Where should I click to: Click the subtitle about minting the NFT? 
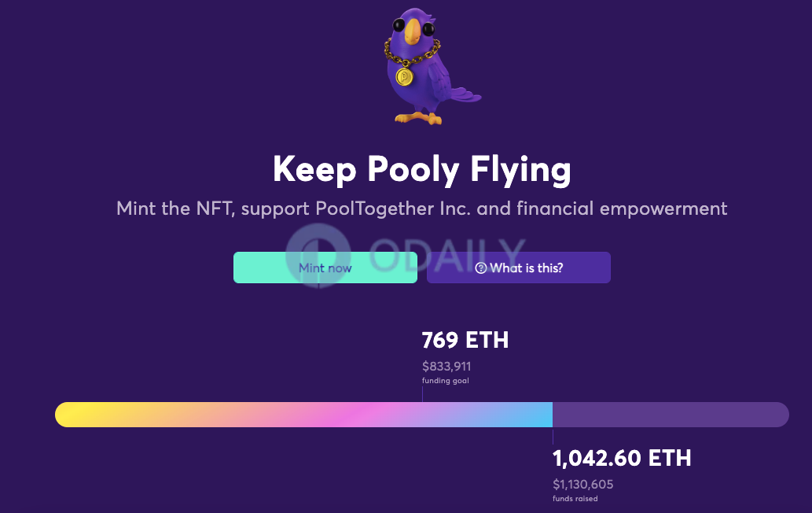coord(421,209)
